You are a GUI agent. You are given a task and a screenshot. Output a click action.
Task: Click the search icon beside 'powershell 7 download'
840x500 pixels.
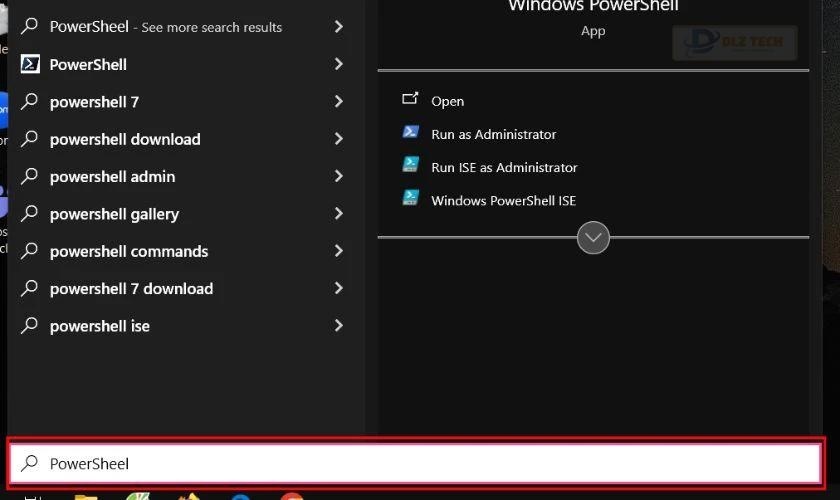[29, 288]
